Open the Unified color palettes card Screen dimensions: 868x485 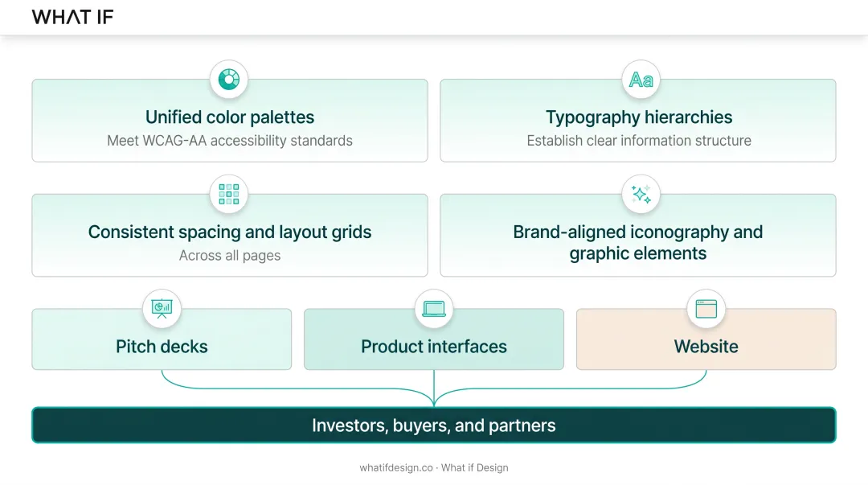(230, 121)
